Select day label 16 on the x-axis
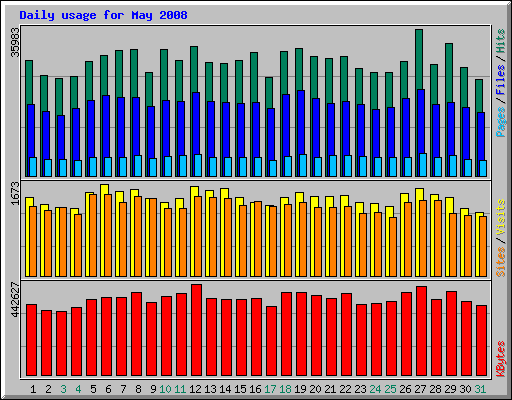512x400 pixels. pyautogui.click(x=255, y=389)
